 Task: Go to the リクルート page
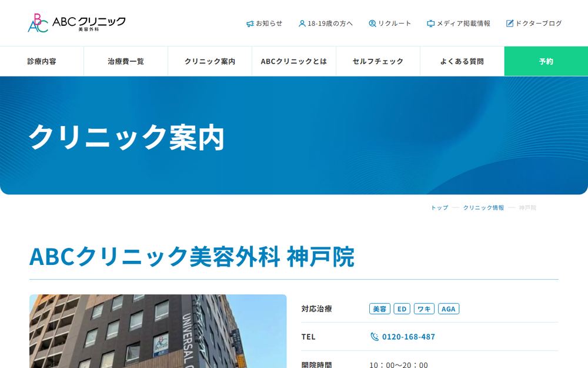pos(390,24)
